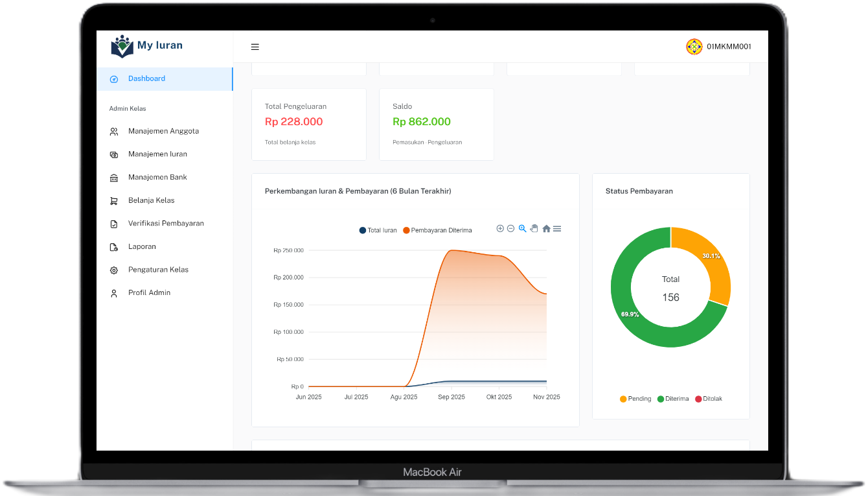
Task: Click the Pengaturan Kelas gear icon
Action: point(114,270)
